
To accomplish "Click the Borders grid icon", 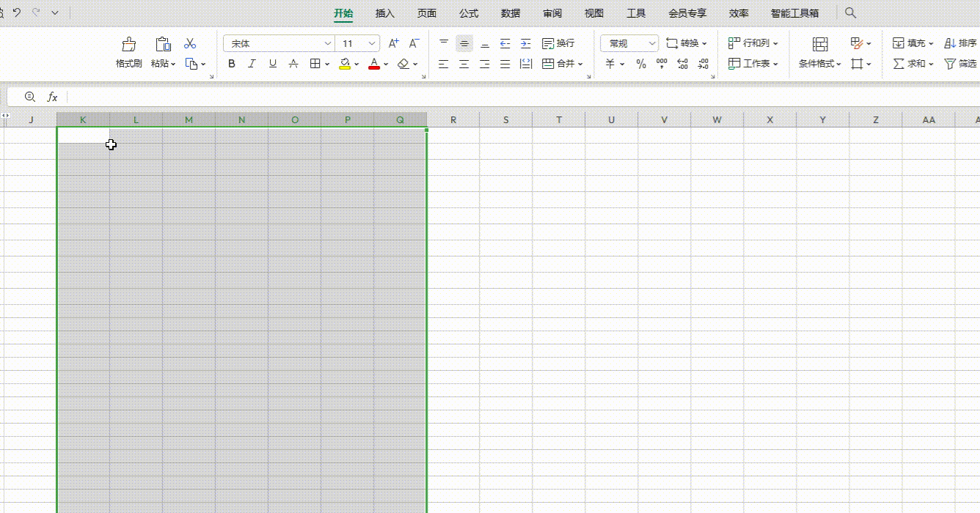I will (315, 64).
